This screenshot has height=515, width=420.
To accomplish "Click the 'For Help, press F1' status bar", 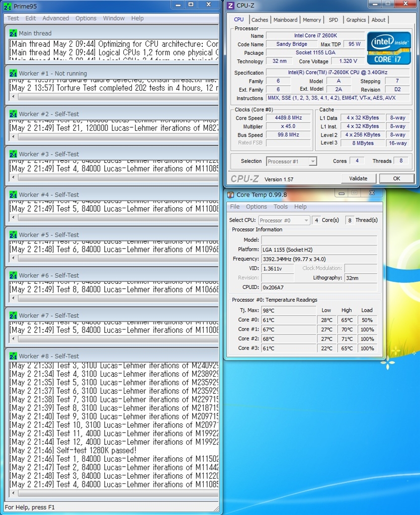I will 30,507.
